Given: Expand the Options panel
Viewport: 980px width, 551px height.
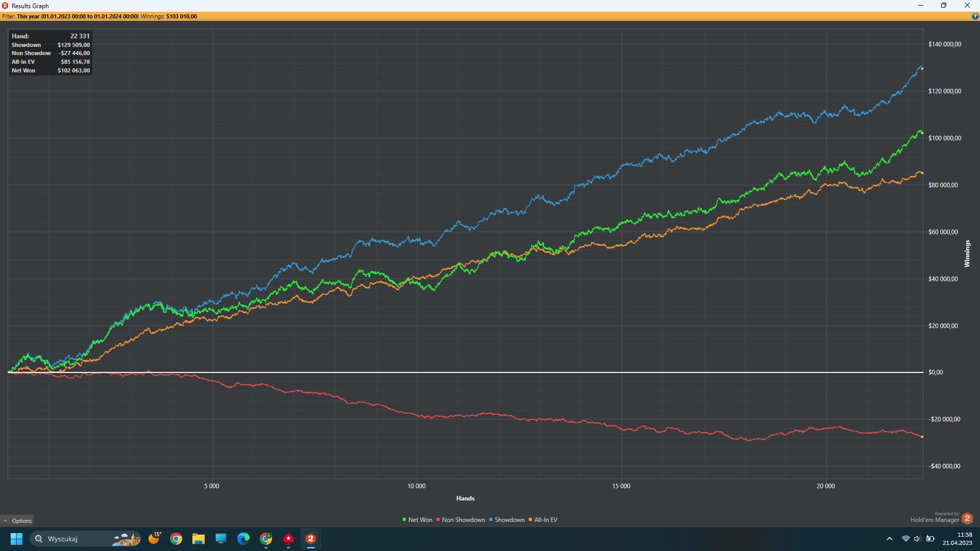Looking at the screenshot, I should 17,521.
